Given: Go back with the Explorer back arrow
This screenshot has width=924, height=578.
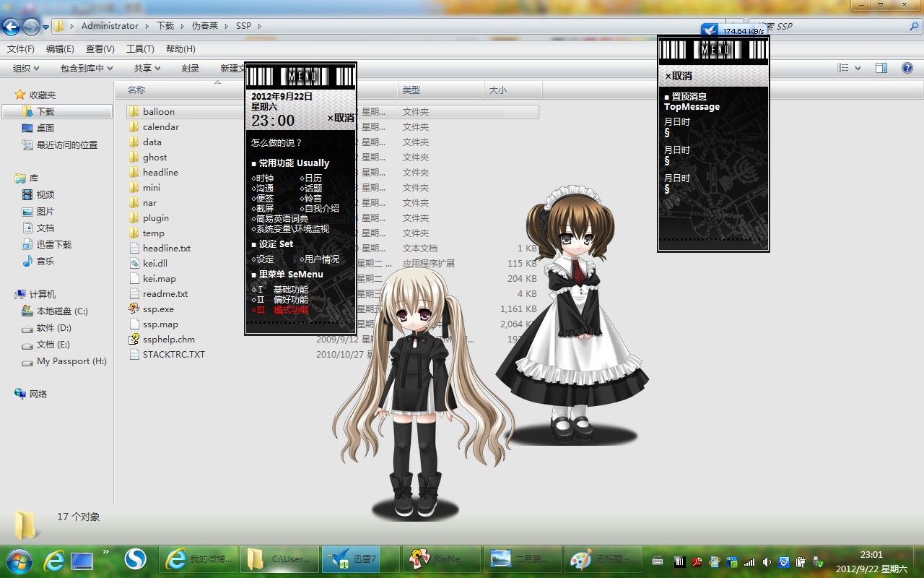Looking at the screenshot, I should [x=12, y=27].
